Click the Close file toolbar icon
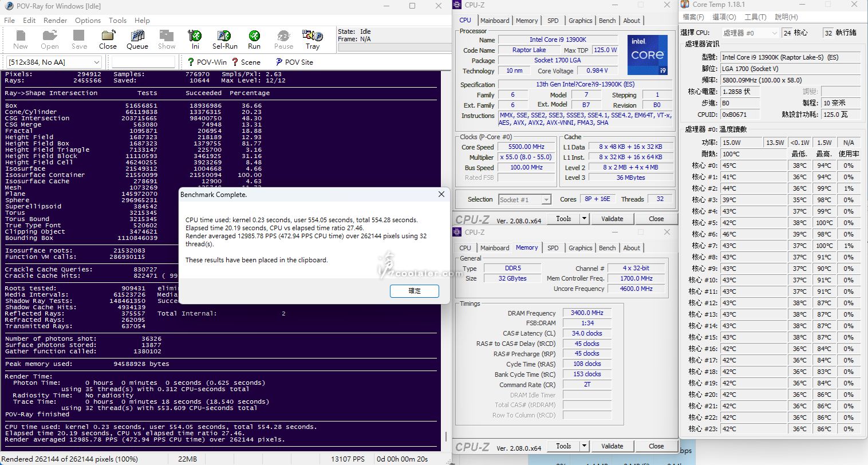The image size is (868, 465). coord(108,40)
